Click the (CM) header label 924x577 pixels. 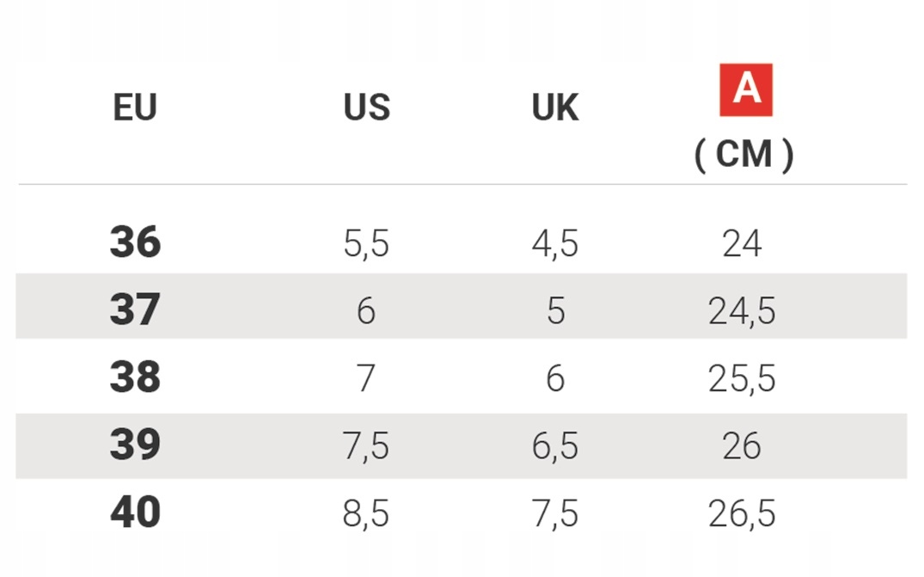744,155
